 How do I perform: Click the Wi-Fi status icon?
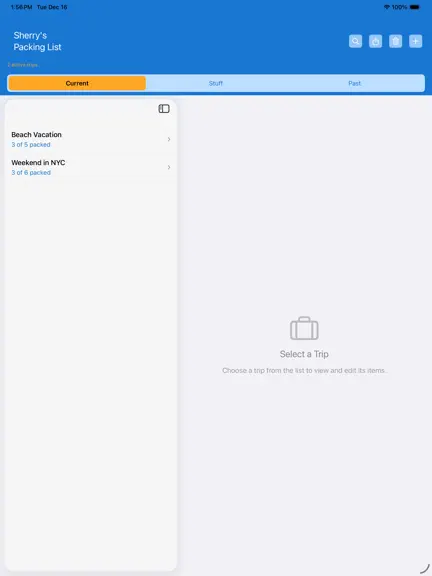[386, 7]
